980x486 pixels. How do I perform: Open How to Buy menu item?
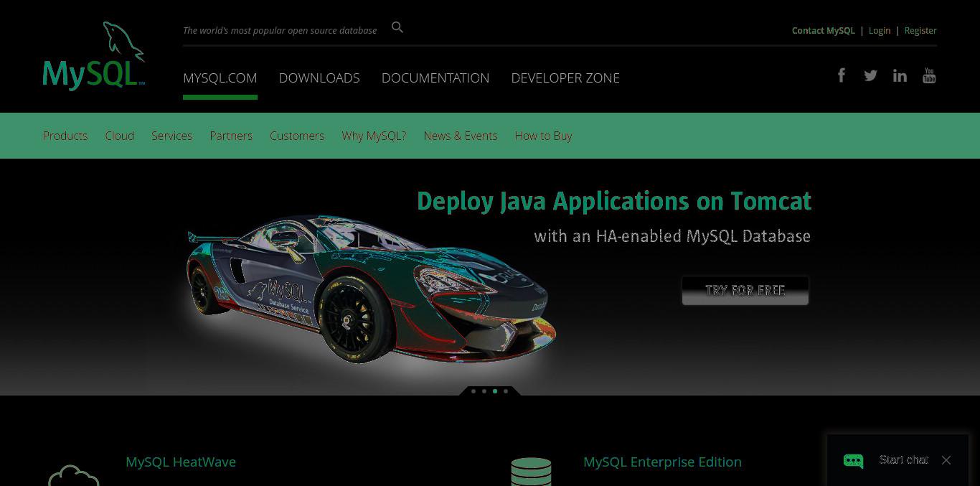(543, 136)
